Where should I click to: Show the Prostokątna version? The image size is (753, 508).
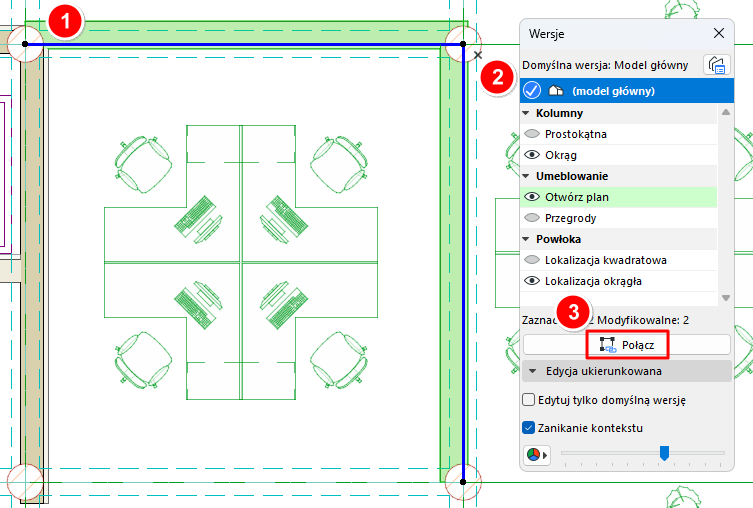(x=532, y=134)
